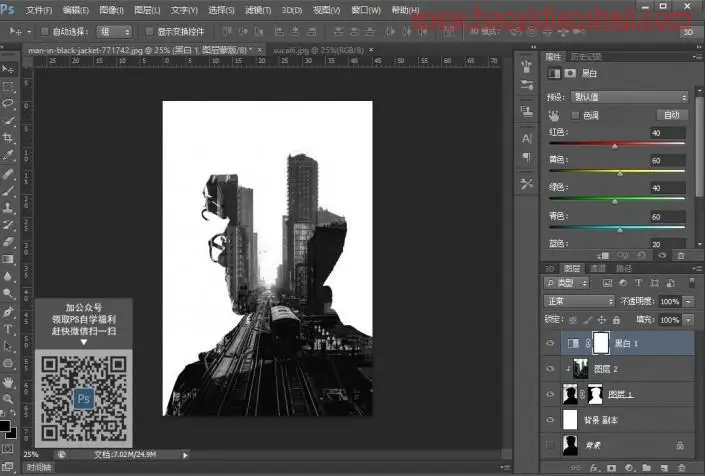Select the Horizontal Type tool
Viewport: 705px width, 476px height.
(x=8, y=329)
